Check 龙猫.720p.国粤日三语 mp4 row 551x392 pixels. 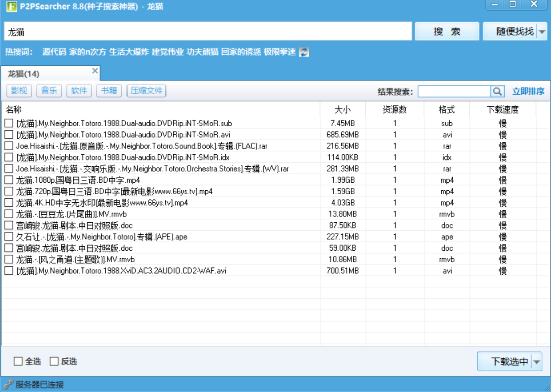point(9,191)
